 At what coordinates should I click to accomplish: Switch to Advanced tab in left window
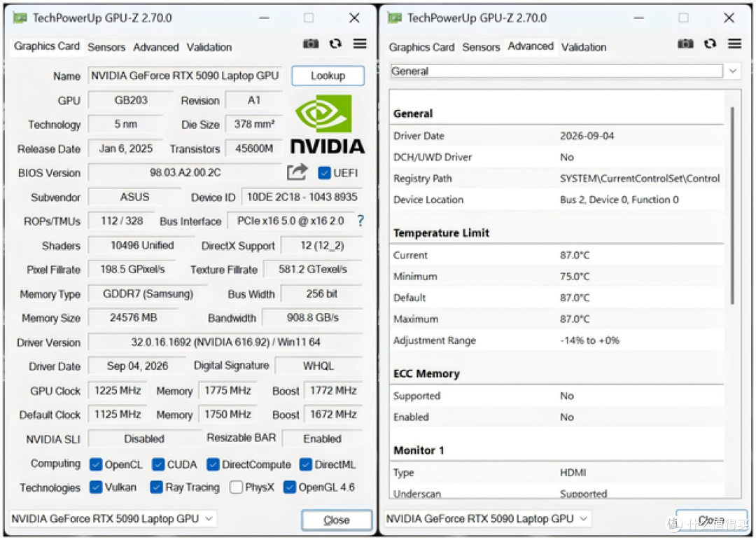(155, 47)
